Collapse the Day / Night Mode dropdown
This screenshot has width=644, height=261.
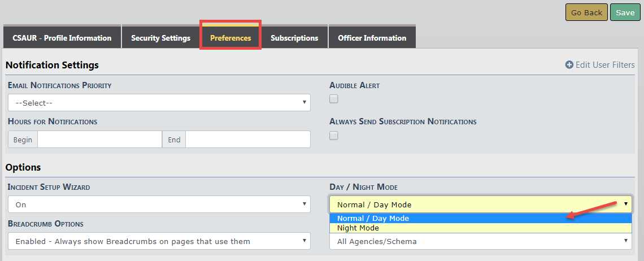click(480, 205)
